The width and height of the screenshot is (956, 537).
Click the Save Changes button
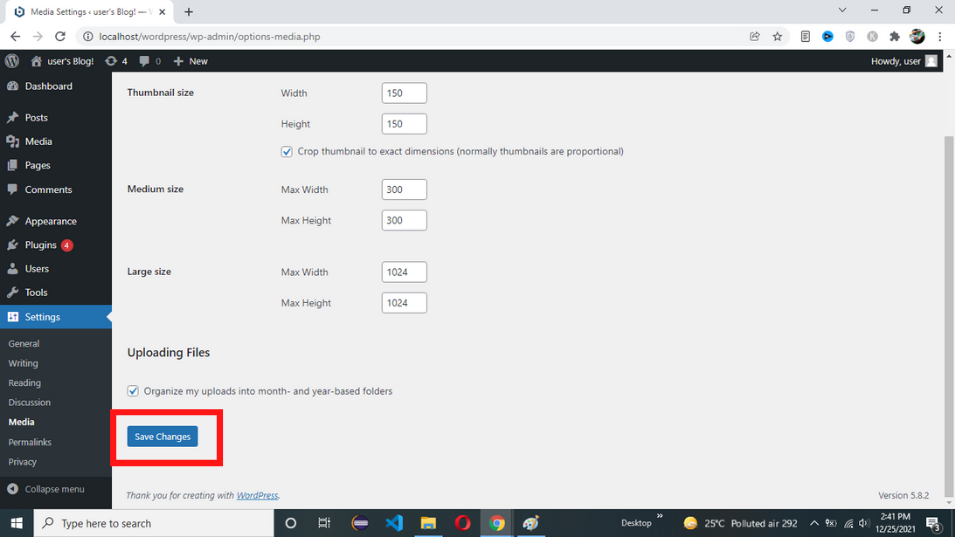coord(162,436)
